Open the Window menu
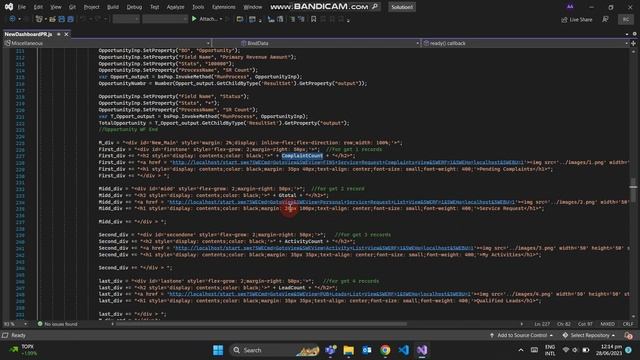This screenshot has width=640, height=360. [x=253, y=7]
